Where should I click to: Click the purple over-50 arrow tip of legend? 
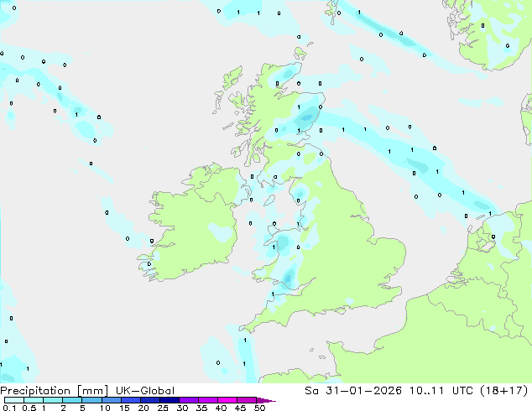point(266,400)
